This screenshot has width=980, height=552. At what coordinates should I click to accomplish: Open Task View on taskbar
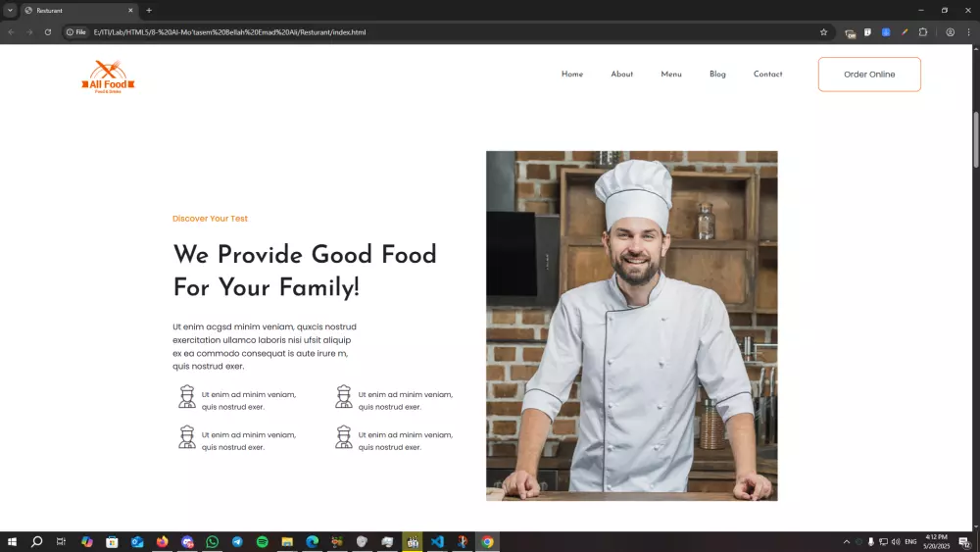[61, 542]
